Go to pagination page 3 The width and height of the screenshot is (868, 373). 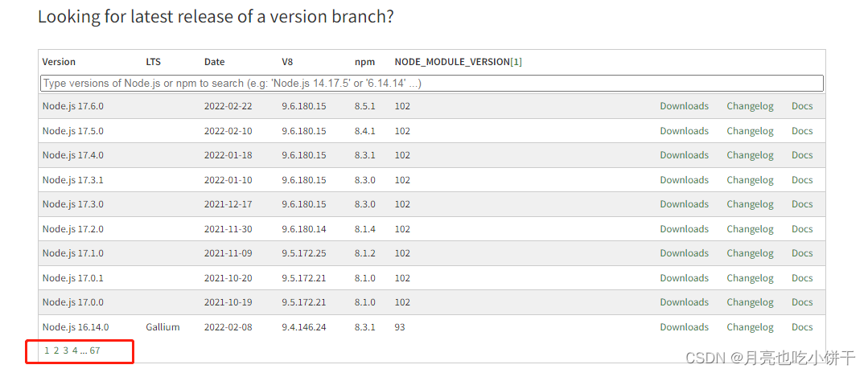[65, 350]
